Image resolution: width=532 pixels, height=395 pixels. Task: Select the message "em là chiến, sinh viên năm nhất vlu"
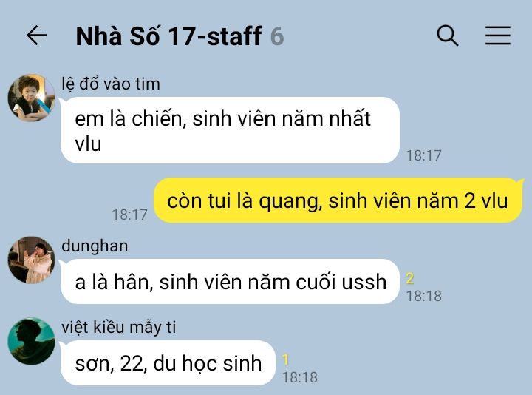[x=230, y=130]
